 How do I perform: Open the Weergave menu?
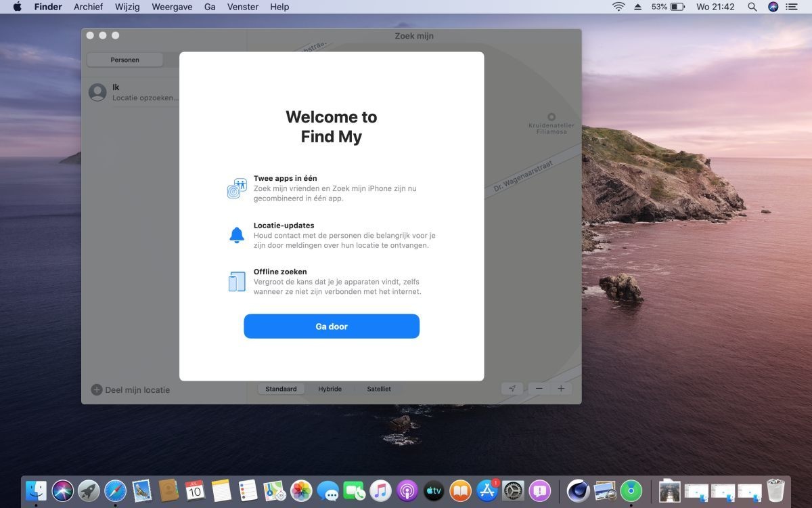pos(173,7)
